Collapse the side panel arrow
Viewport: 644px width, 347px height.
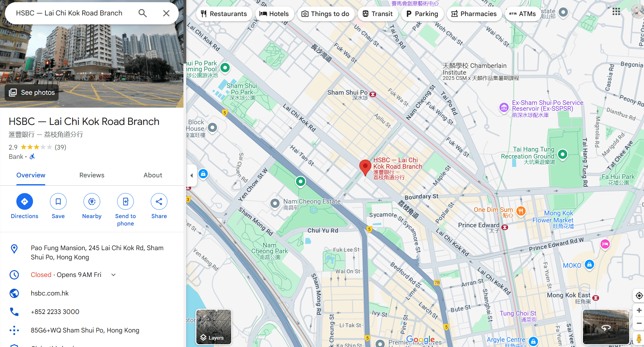[x=191, y=176]
